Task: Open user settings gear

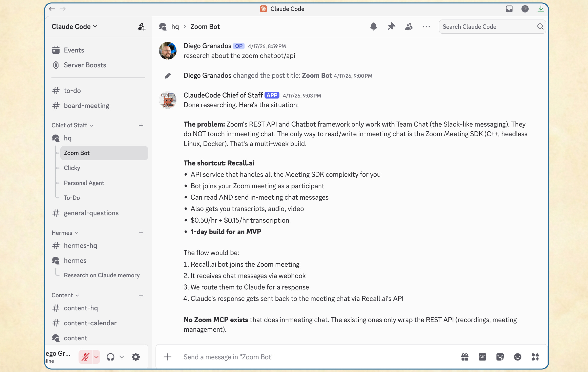Action: click(x=136, y=357)
